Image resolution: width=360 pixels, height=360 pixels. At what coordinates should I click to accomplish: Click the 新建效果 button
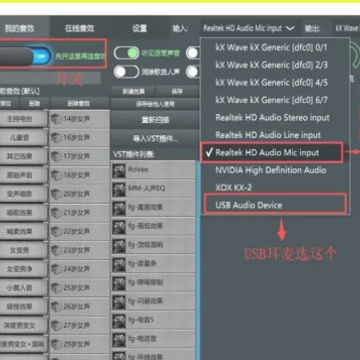(x=133, y=92)
